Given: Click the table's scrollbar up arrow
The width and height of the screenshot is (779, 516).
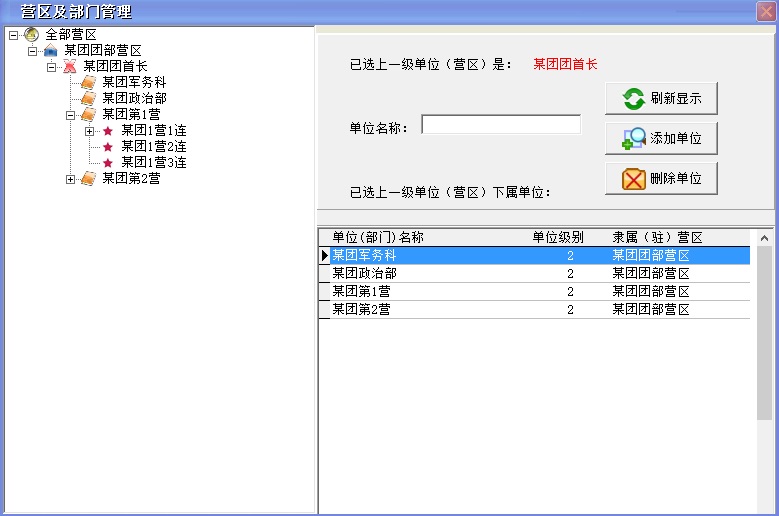Looking at the screenshot, I should tap(765, 239).
